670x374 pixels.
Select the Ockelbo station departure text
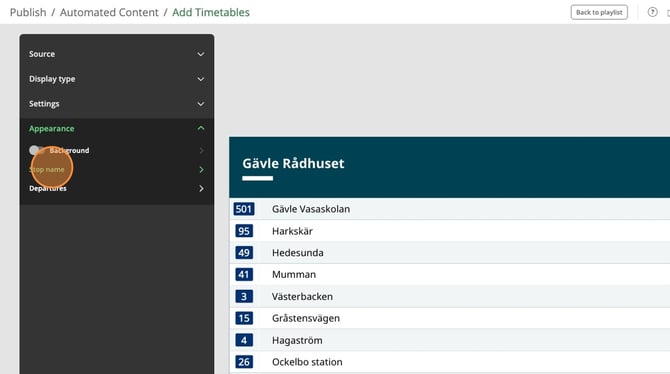click(307, 362)
